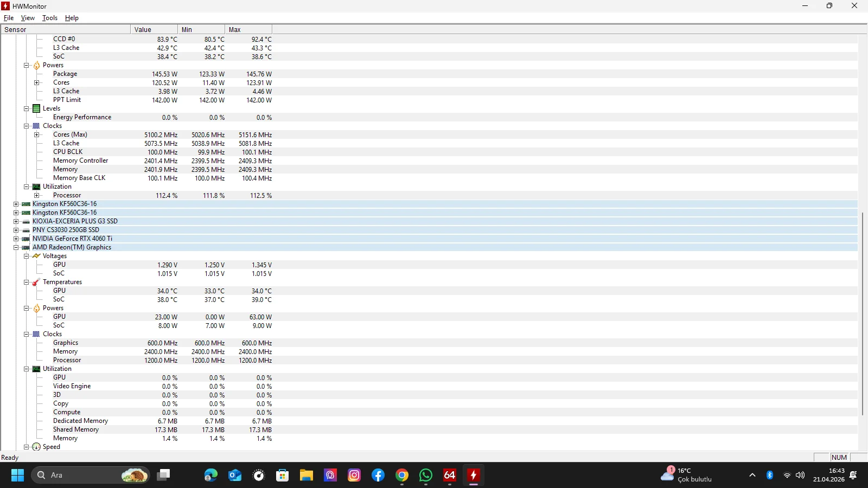
Task: Expand the Cores (Max) clock row
Action: (x=36, y=134)
